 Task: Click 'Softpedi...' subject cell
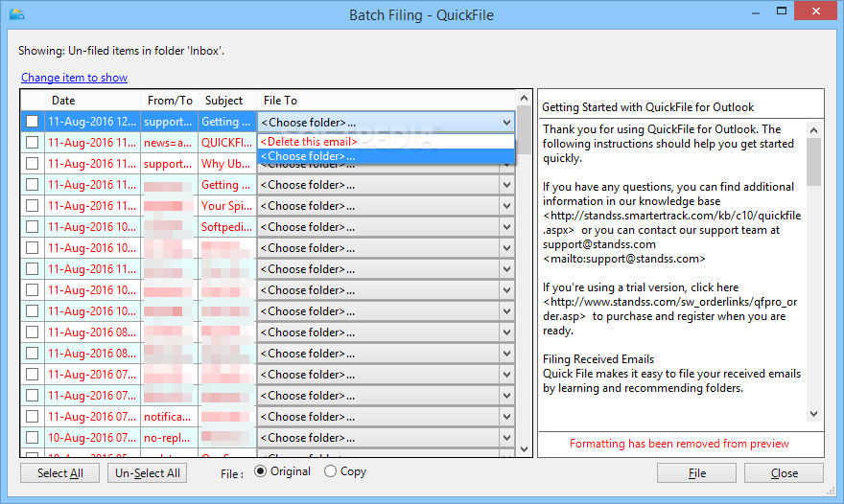[227, 227]
